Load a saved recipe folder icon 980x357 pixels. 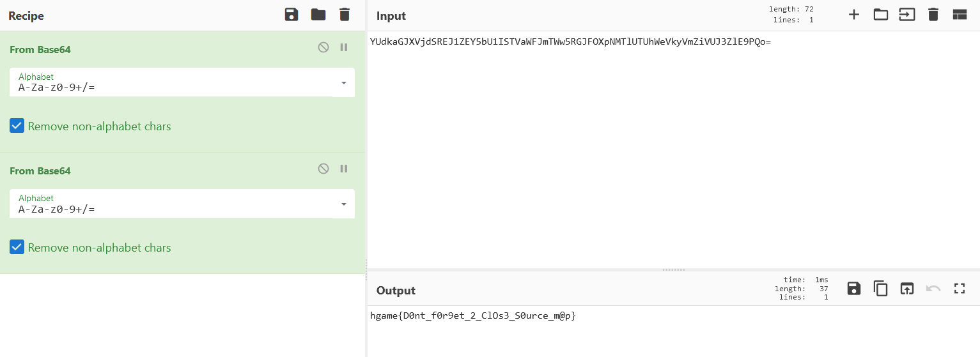318,15
